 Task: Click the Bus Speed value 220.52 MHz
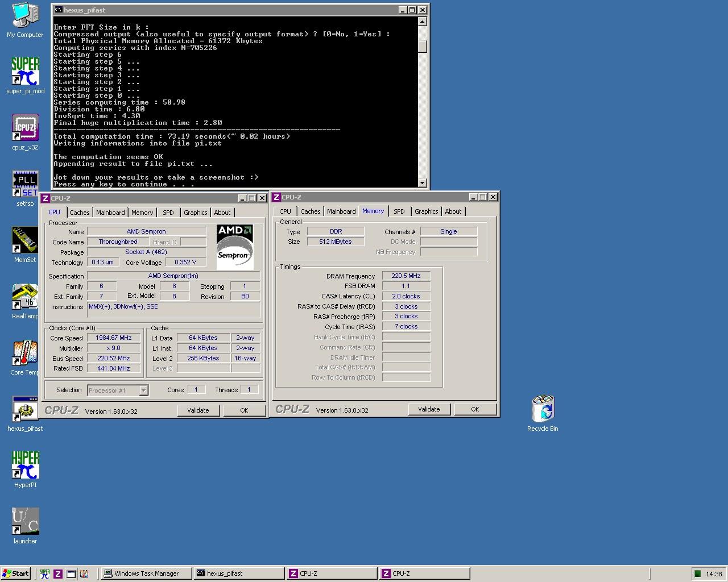point(114,358)
